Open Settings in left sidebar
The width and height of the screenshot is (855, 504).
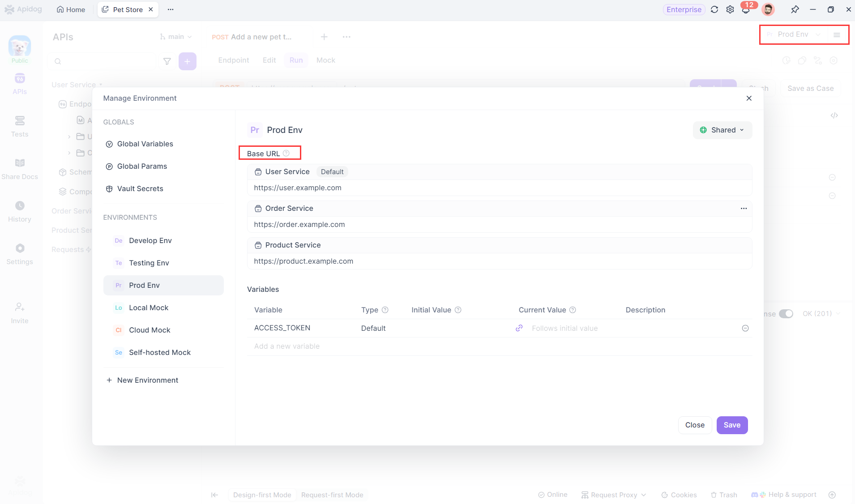point(20,254)
